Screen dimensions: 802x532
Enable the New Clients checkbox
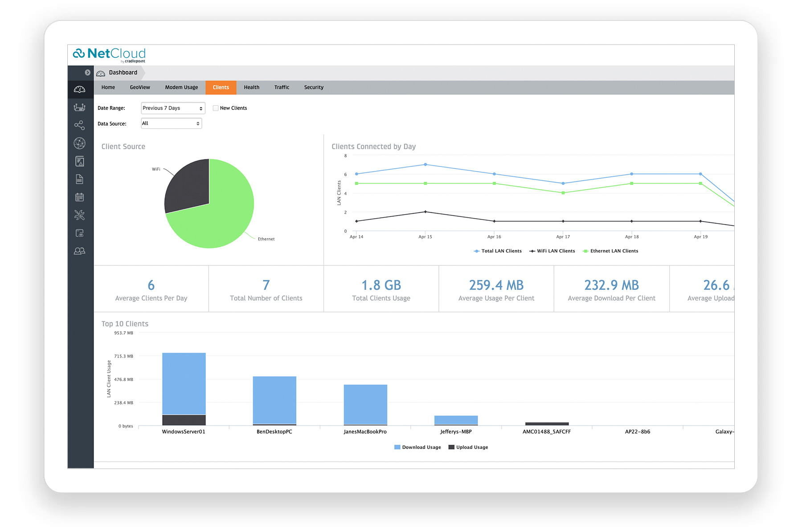tap(216, 108)
